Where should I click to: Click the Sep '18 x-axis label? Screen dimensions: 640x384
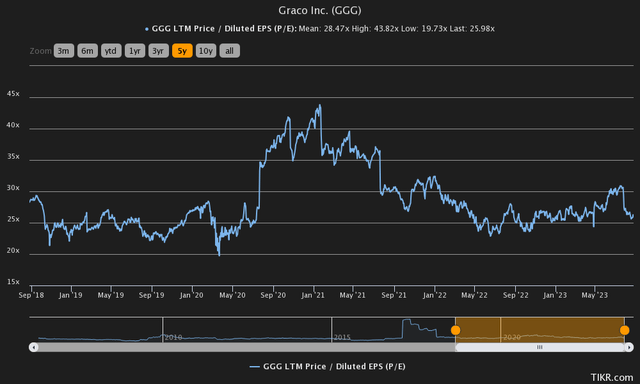pos(31,295)
